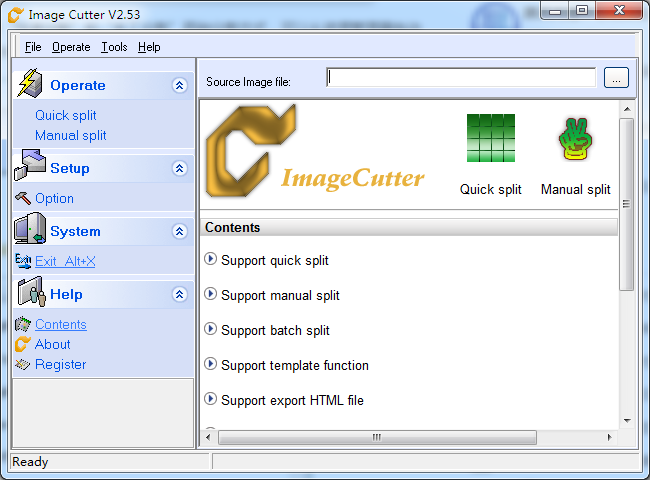Click the Operate panel heading text
650x480 pixels.
point(78,85)
